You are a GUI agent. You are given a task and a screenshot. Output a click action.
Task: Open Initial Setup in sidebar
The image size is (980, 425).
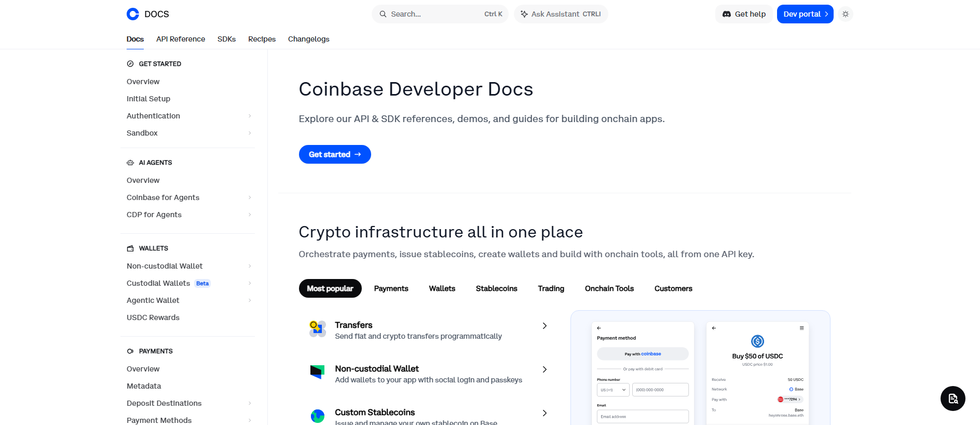click(148, 99)
